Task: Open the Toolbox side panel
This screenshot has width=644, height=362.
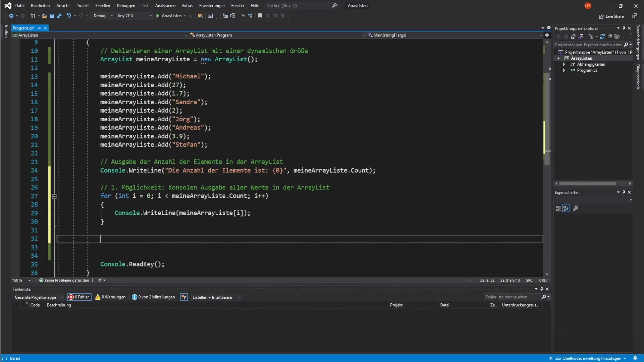Action: 6,32
